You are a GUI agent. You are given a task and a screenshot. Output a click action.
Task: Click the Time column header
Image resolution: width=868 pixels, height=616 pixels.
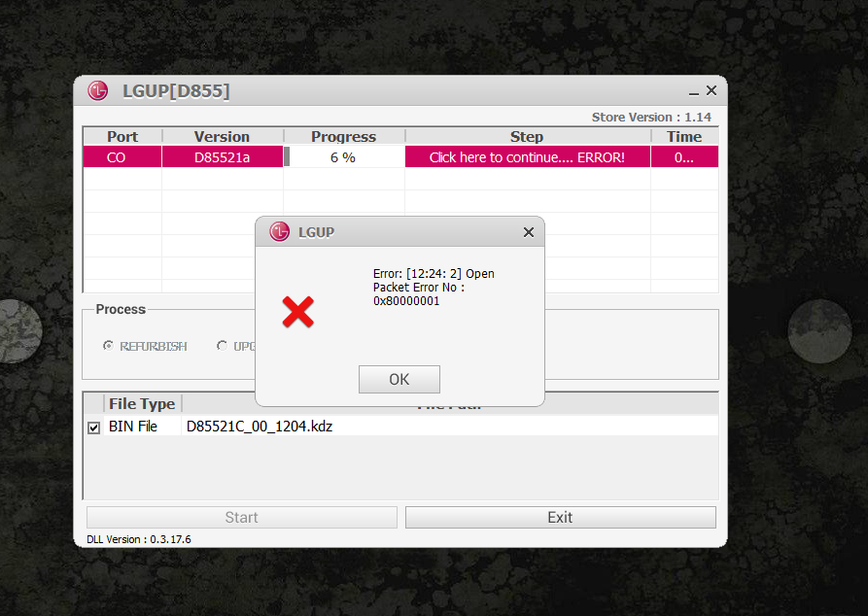point(684,137)
